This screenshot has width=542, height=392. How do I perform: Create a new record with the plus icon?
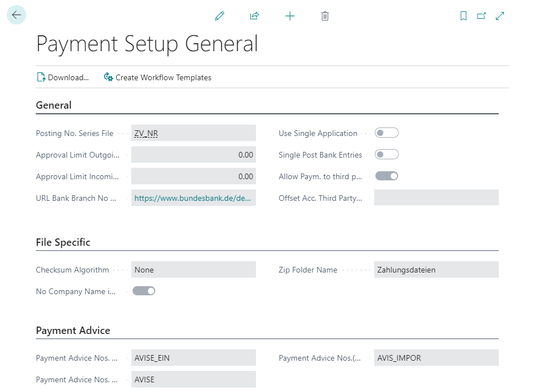point(290,16)
